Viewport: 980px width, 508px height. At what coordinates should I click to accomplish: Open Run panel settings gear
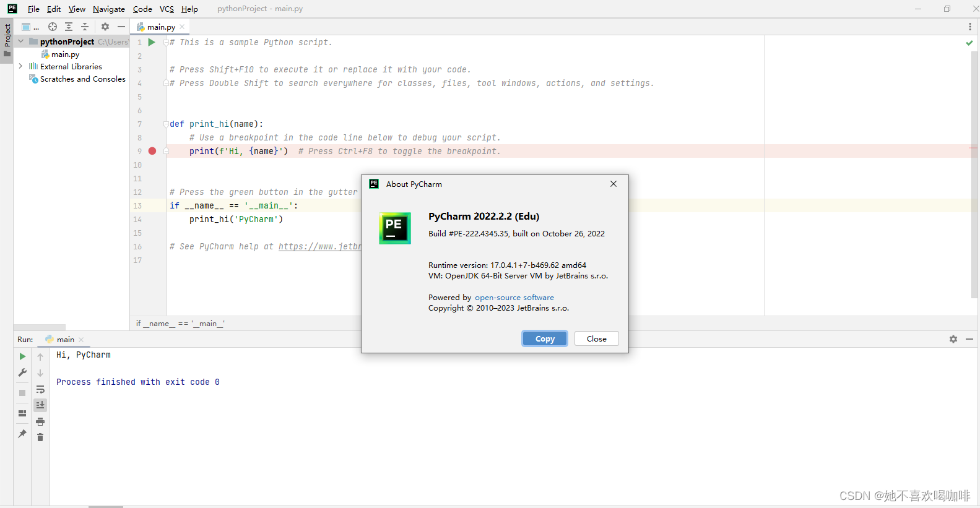click(x=953, y=339)
